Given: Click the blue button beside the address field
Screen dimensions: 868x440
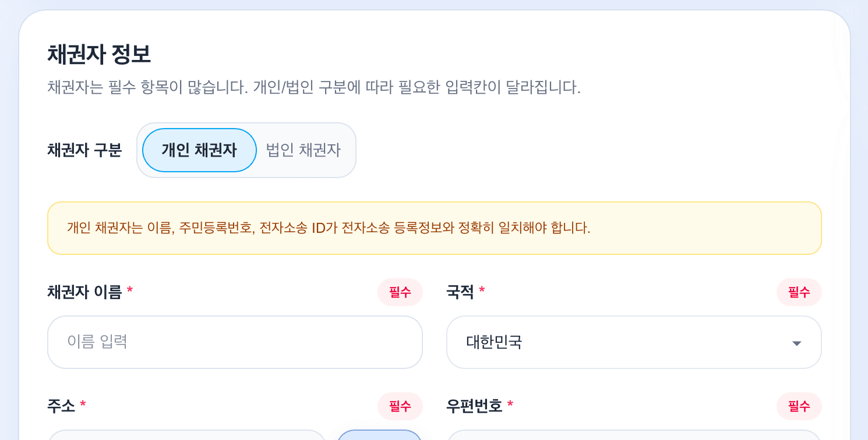Looking at the screenshot, I should point(379,437).
